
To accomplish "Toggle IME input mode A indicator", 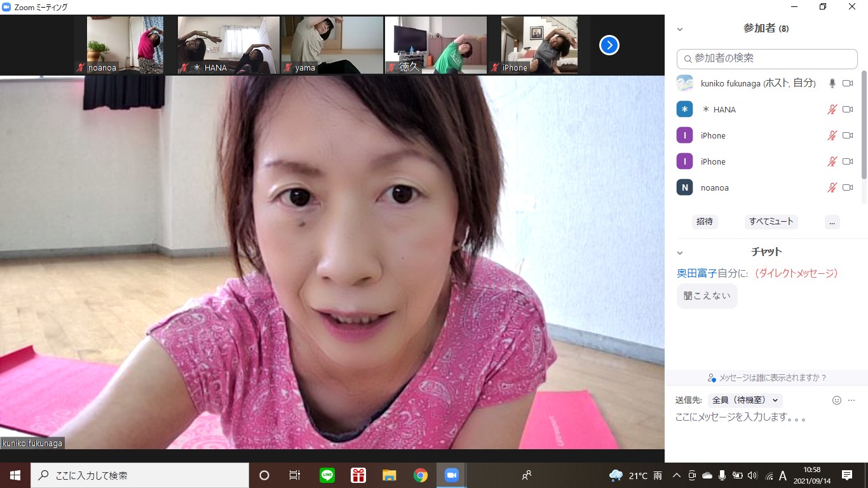I will pyautogui.click(x=783, y=475).
